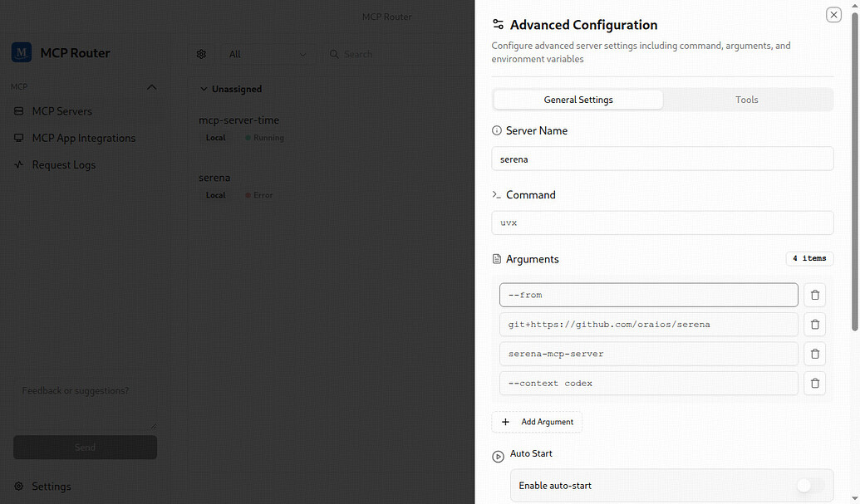Edit the --from argument field

(649, 295)
